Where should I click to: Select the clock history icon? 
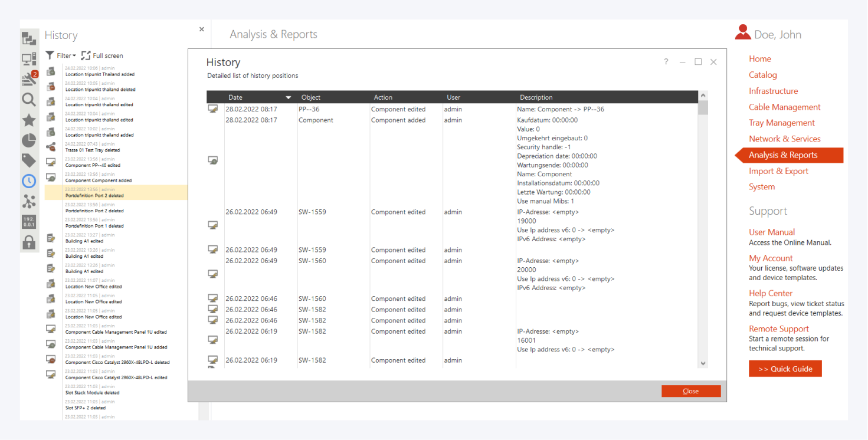[x=29, y=181]
